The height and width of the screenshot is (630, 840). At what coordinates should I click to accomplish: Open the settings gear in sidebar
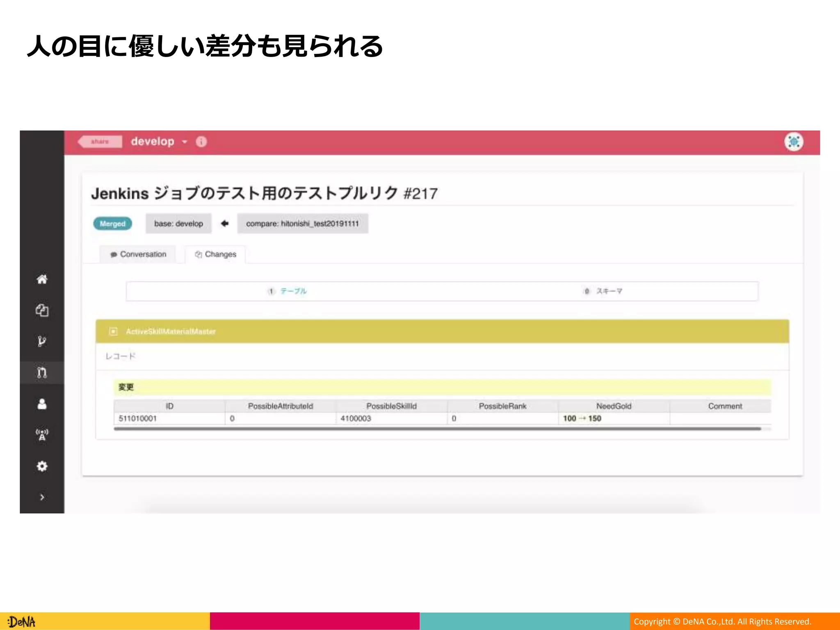42,466
